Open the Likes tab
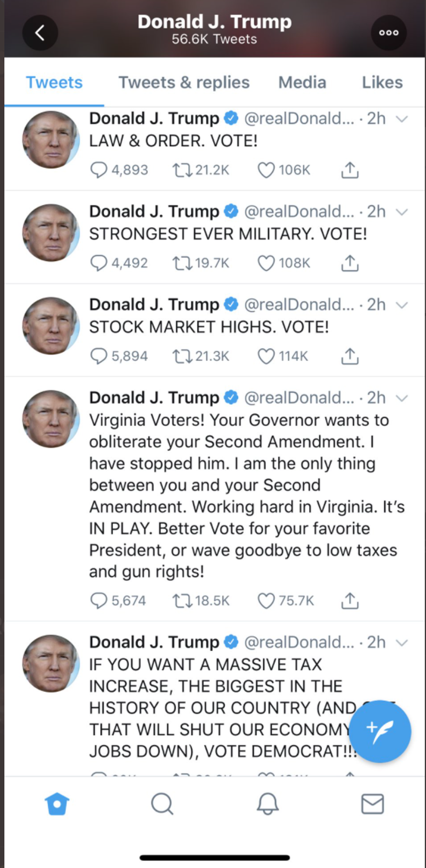 (382, 82)
